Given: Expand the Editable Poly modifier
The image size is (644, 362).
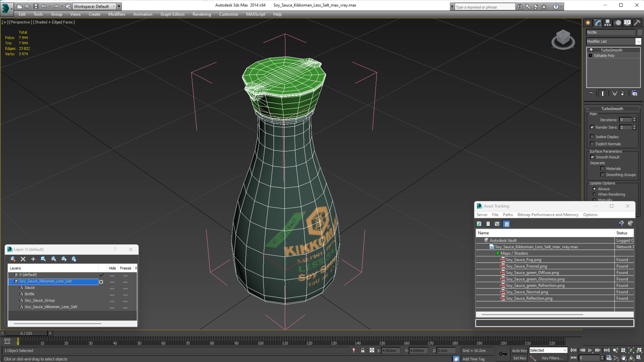Looking at the screenshot, I should point(591,55).
